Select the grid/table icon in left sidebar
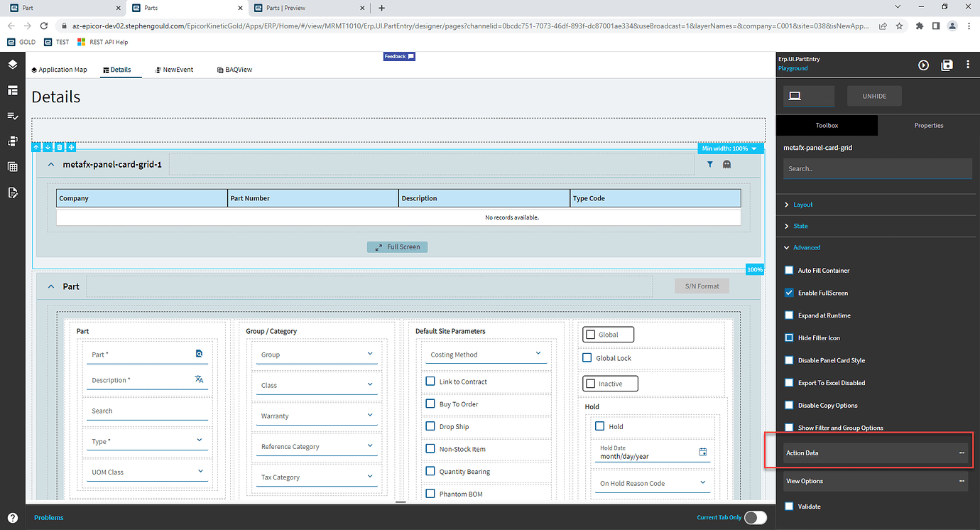980x530 pixels. coord(12,166)
